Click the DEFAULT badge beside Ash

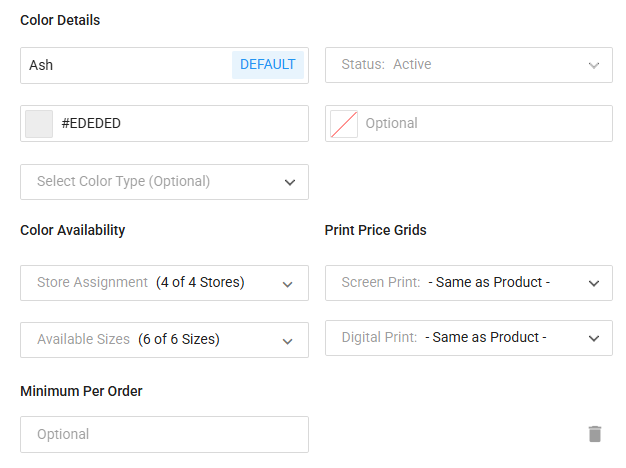[x=268, y=65]
